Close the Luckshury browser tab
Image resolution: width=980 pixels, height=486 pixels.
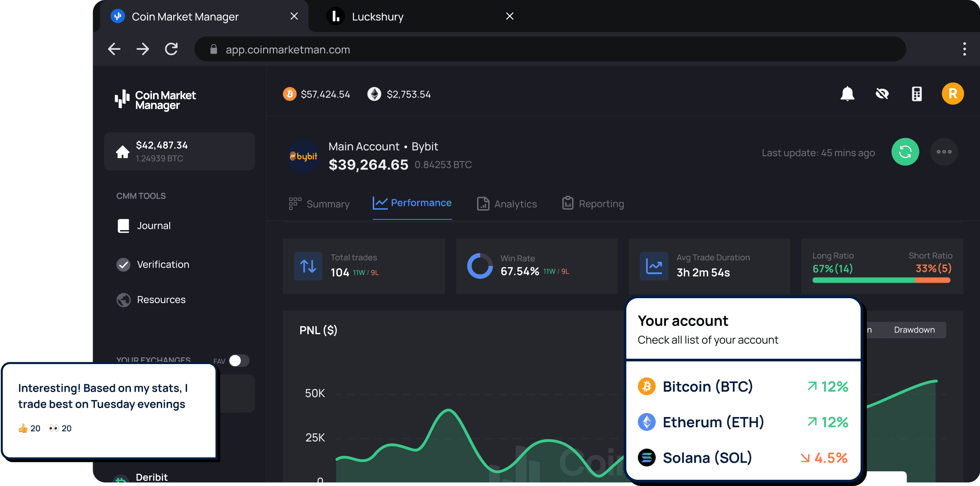pyautogui.click(x=510, y=16)
